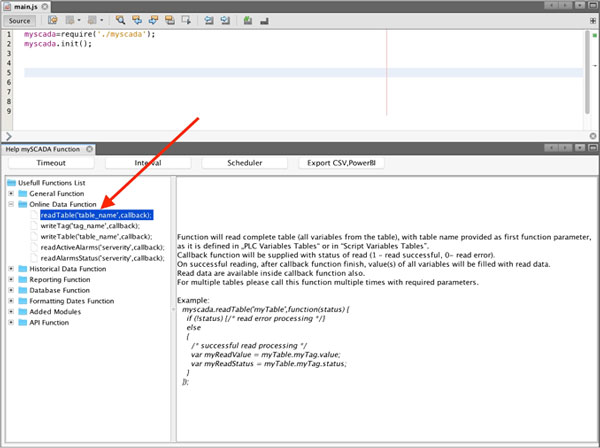Select Help mySCADA Function tab
The image size is (600, 448).
click(x=42, y=149)
